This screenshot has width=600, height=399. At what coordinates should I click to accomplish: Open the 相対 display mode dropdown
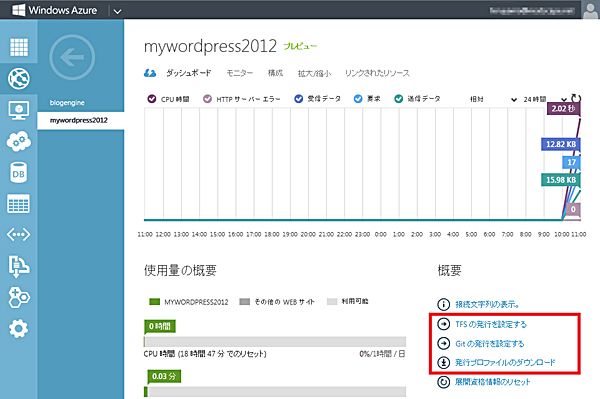point(493,99)
